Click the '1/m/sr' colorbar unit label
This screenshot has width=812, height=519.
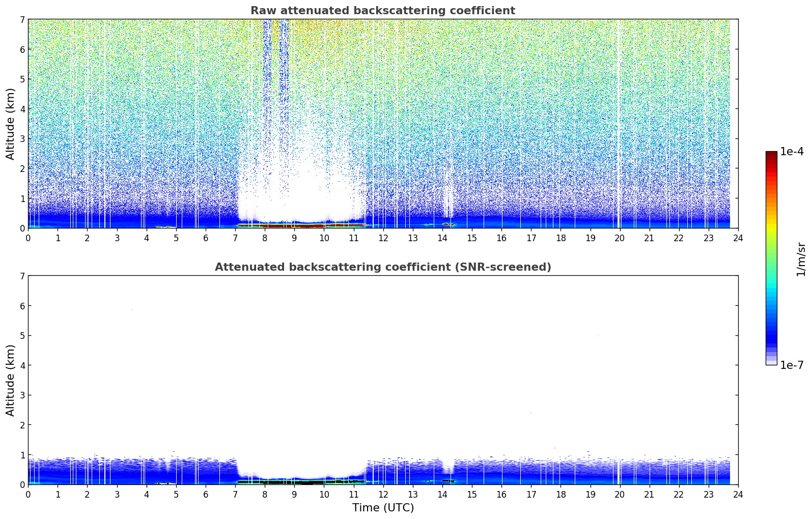[x=801, y=259]
